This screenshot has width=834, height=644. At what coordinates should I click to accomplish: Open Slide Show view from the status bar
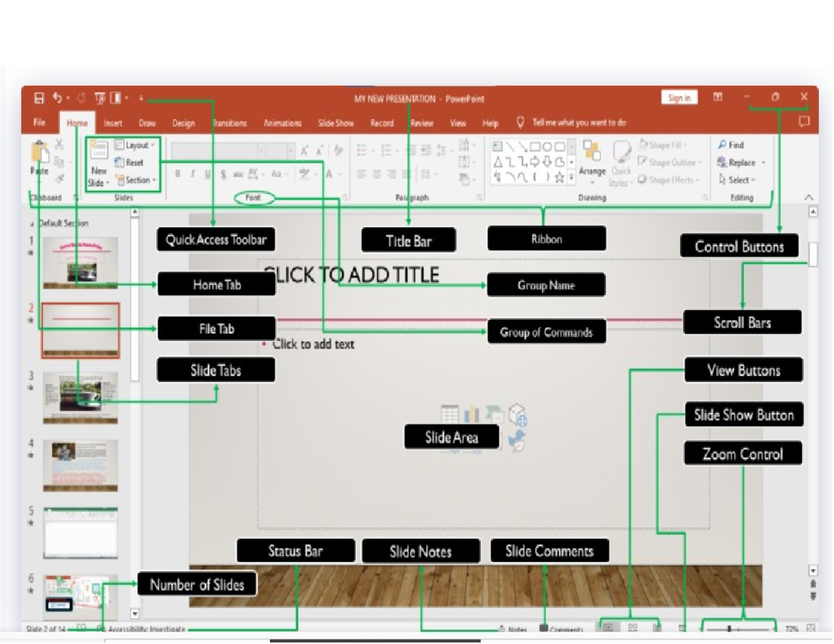point(682,627)
